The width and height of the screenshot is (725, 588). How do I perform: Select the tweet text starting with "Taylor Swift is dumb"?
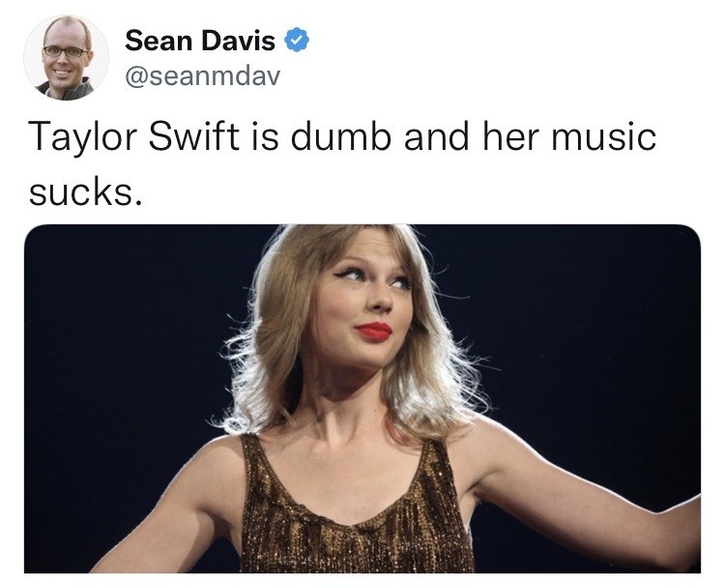342,164
